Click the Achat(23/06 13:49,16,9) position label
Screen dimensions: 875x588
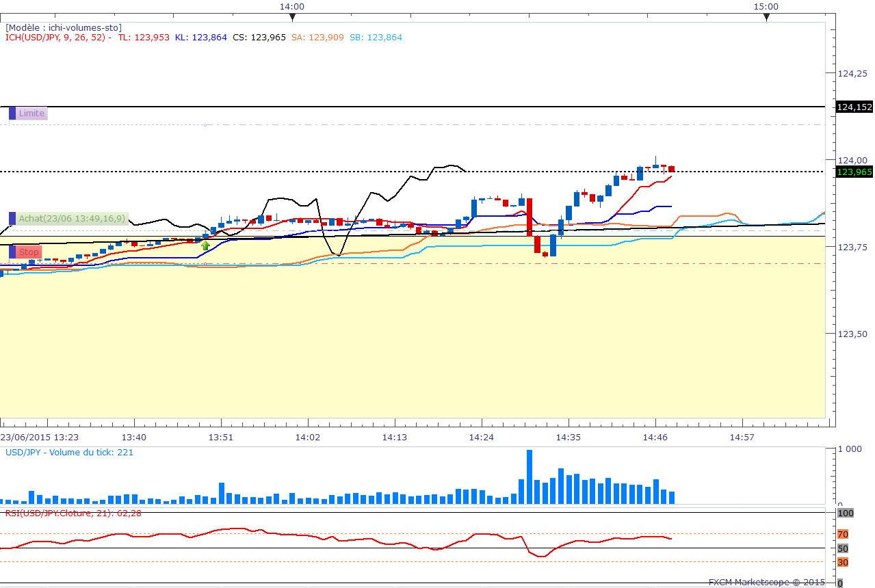pos(72,219)
